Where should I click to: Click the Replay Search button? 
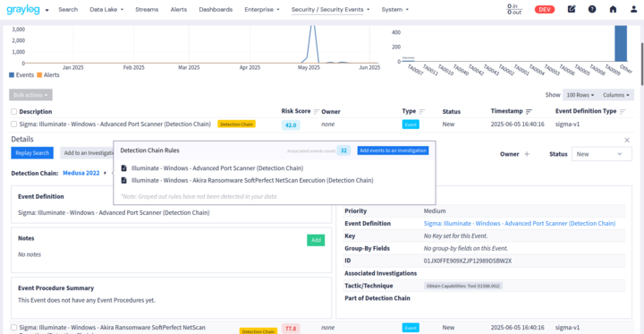[32, 153]
